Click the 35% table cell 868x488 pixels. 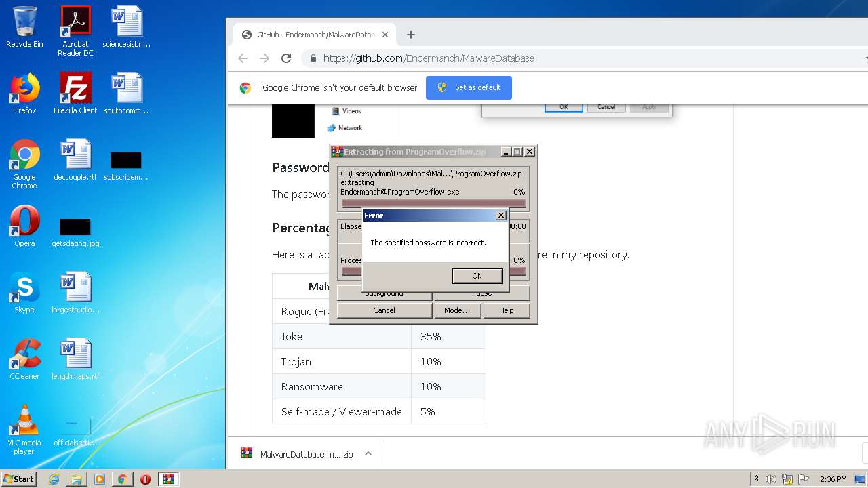click(x=448, y=336)
